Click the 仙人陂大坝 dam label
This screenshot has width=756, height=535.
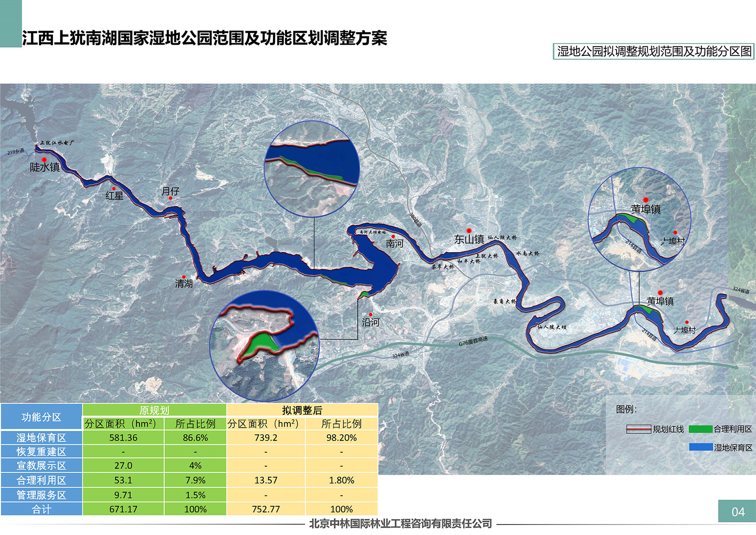click(552, 327)
